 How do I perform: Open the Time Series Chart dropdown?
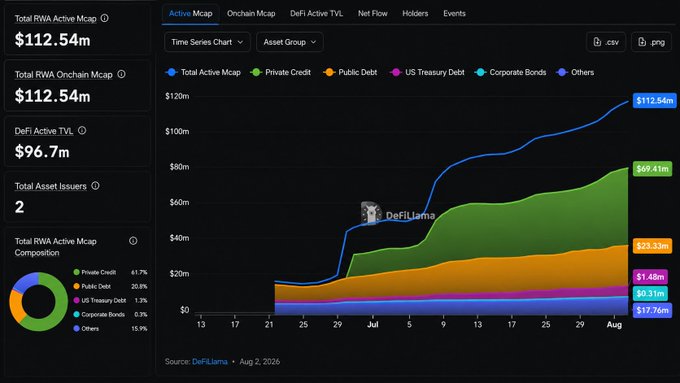coord(207,42)
